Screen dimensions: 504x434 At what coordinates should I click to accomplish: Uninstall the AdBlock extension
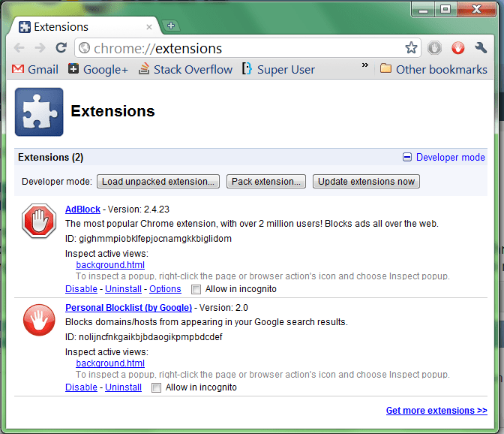point(123,289)
